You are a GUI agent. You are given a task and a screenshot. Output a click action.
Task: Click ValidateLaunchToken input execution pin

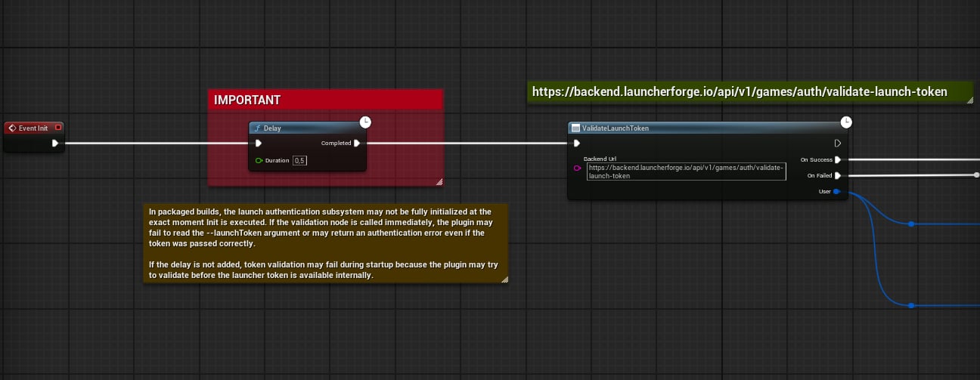[577, 143]
